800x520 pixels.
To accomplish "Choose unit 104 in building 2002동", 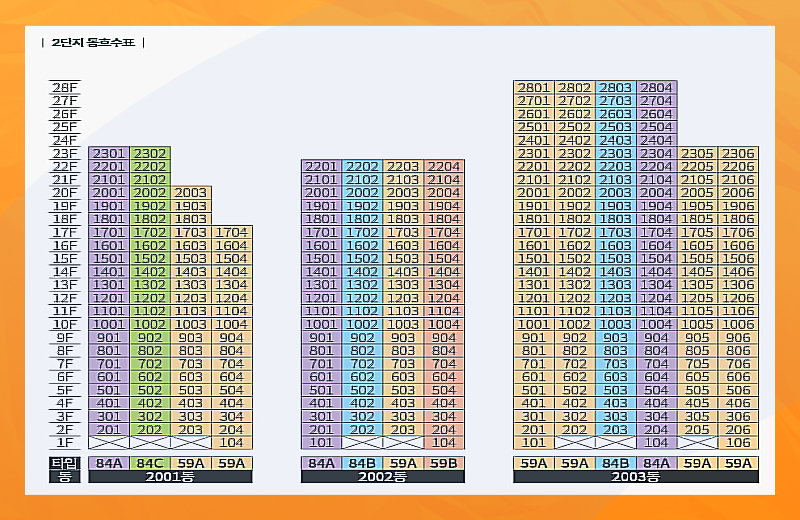I will (444, 442).
